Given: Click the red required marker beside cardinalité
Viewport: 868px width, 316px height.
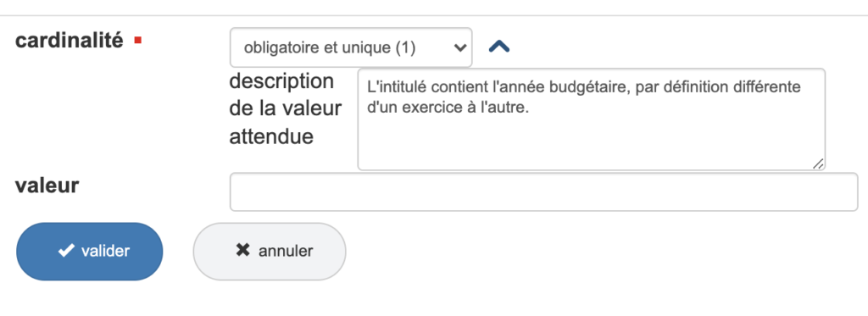Looking at the screenshot, I should pos(138,40).
